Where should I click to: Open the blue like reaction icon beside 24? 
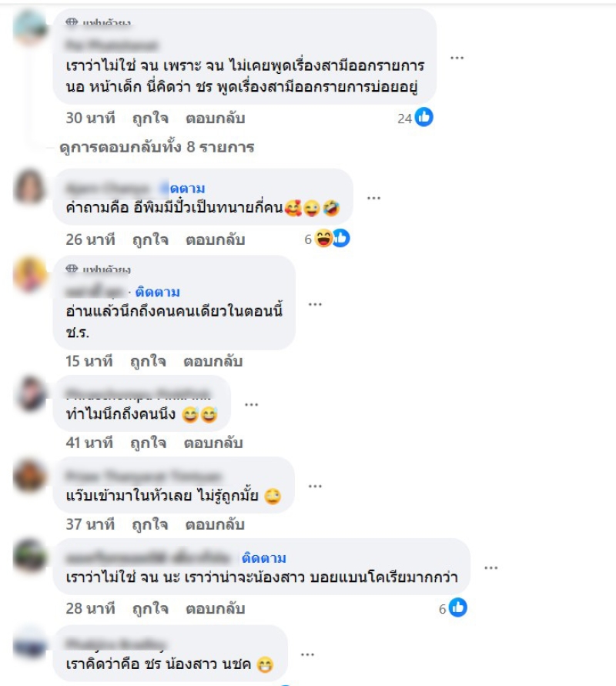[x=424, y=117]
